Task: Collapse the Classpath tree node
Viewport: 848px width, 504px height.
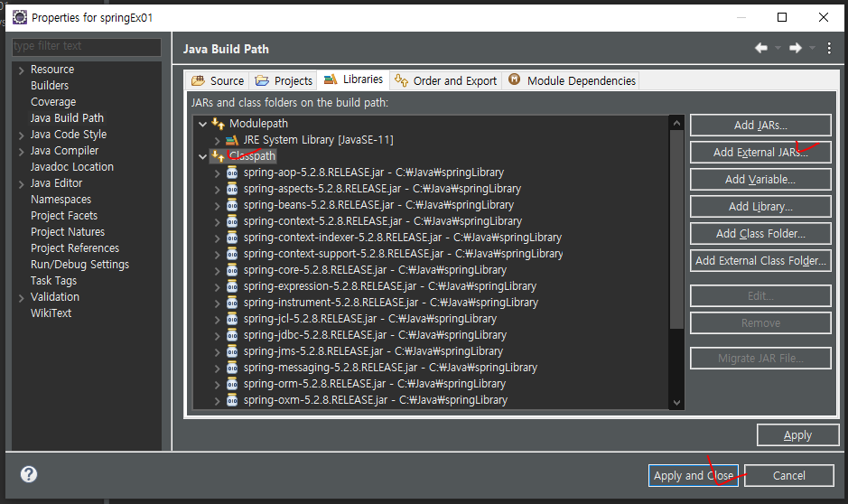Action: tap(203, 156)
